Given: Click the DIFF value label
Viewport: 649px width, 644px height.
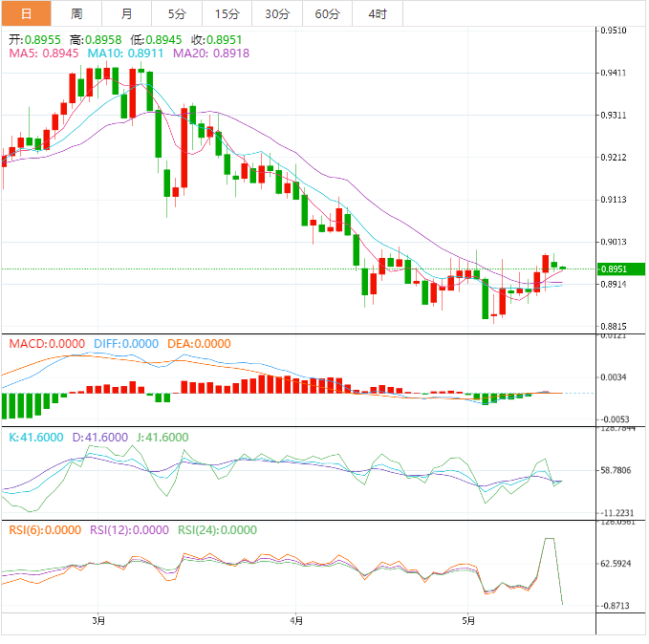Looking at the screenshot, I should point(126,344).
